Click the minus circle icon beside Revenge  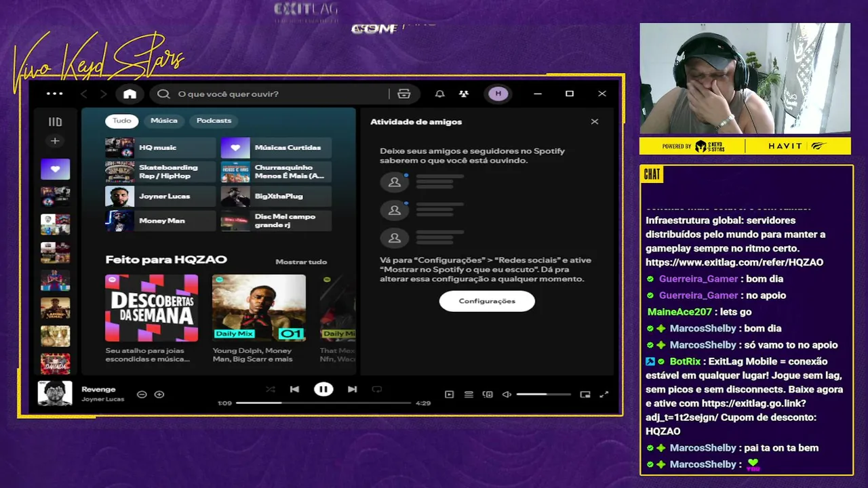pyautogui.click(x=142, y=394)
